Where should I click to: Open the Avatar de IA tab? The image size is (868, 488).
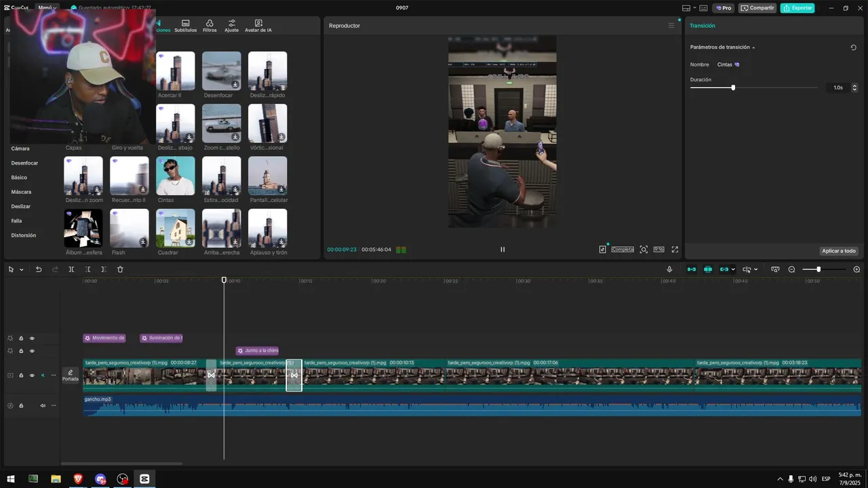pos(258,26)
